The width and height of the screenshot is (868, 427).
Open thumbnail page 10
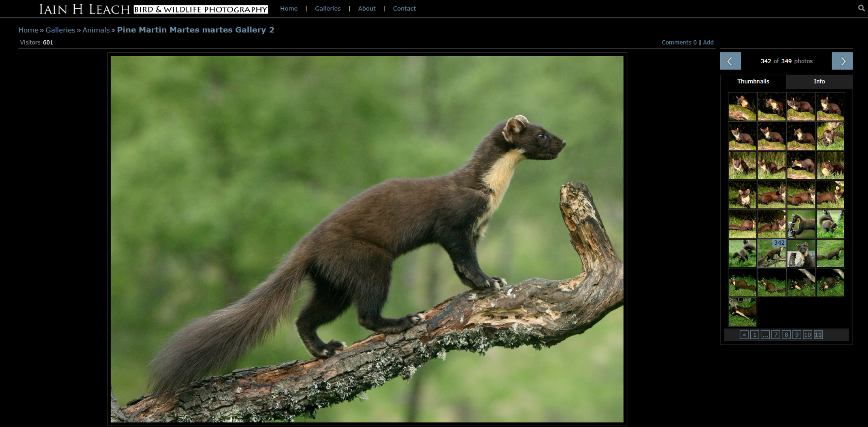click(807, 335)
